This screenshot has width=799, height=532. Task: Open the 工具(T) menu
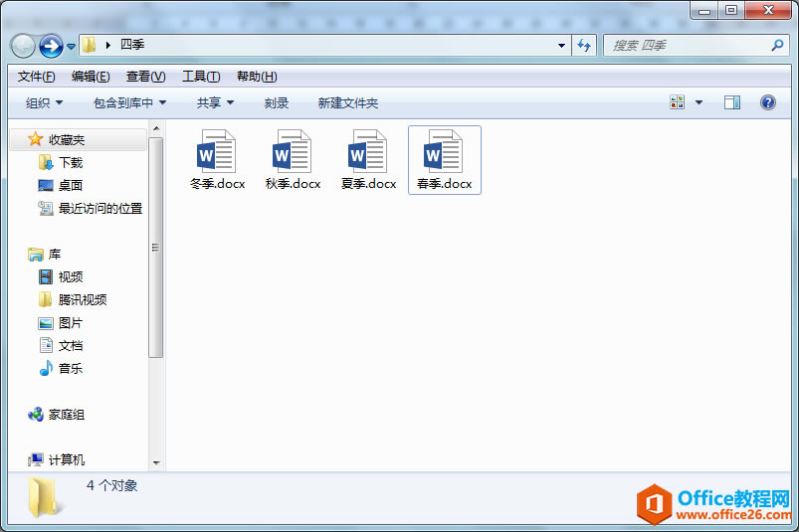click(x=201, y=77)
